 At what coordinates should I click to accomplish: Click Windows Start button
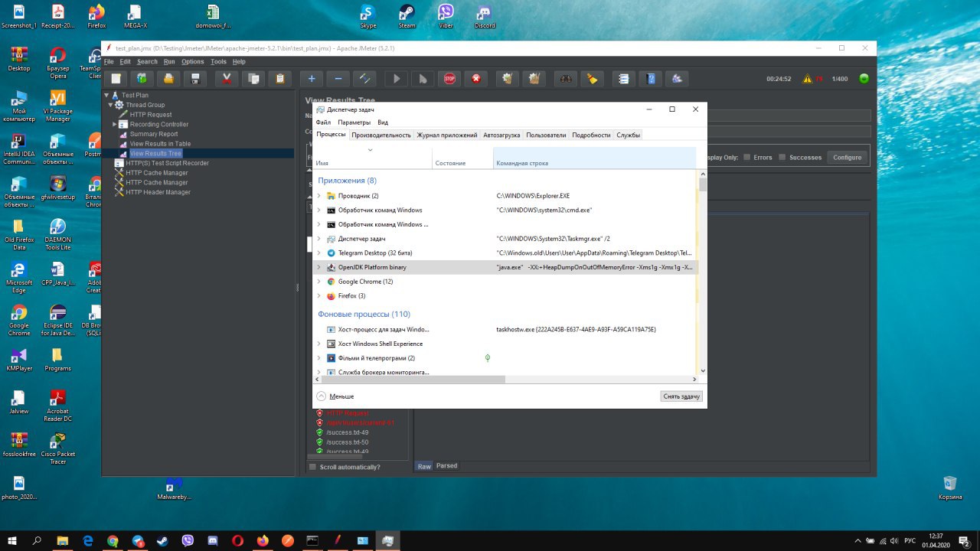[12, 540]
